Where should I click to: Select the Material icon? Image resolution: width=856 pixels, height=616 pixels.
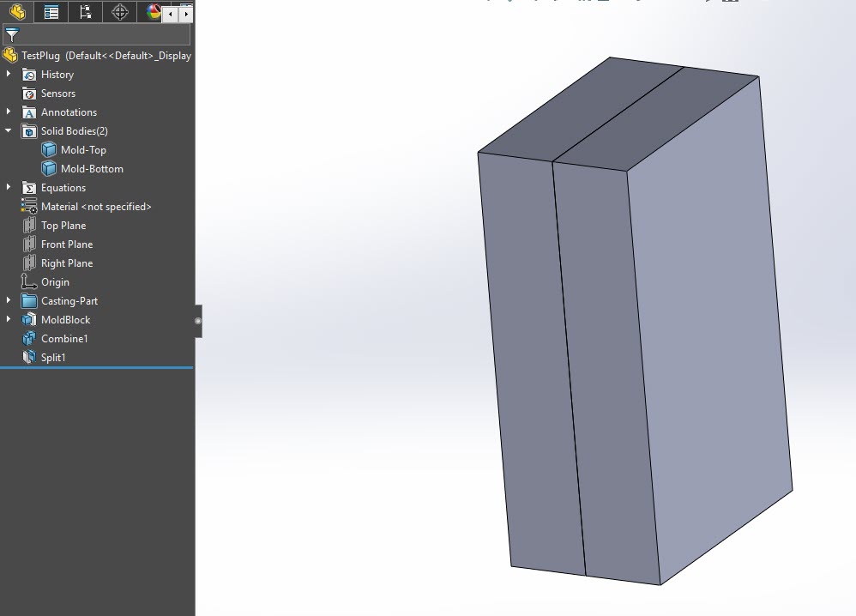(29, 207)
